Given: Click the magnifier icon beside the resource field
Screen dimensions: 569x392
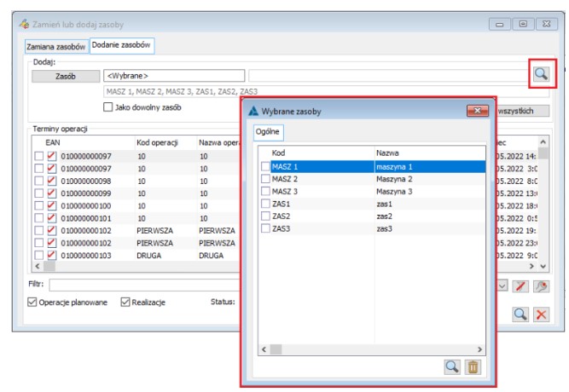Looking at the screenshot, I should (x=541, y=75).
